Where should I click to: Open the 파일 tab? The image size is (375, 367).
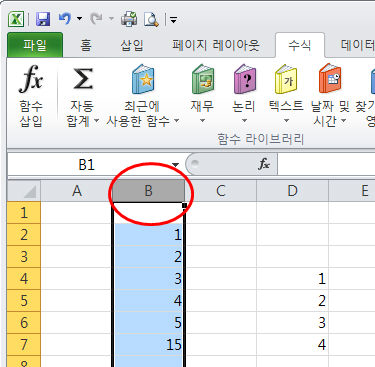(x=35, y=45)
